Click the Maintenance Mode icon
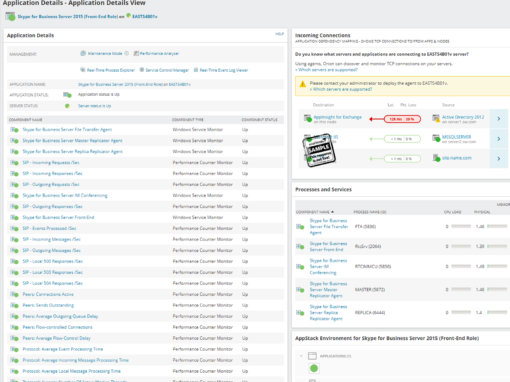This screenshot has height=382, width=510. (83, 53)
